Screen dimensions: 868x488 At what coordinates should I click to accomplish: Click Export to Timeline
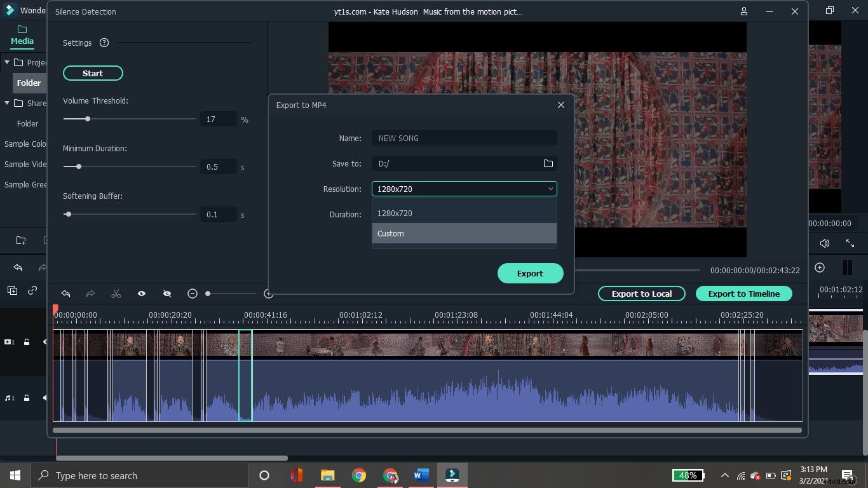pos(744,294)
